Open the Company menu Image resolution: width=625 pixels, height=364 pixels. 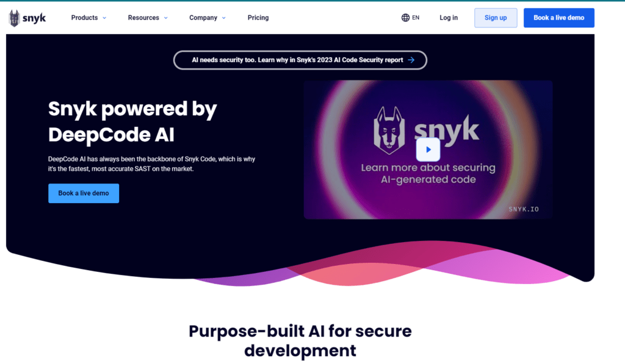(208, 18)
